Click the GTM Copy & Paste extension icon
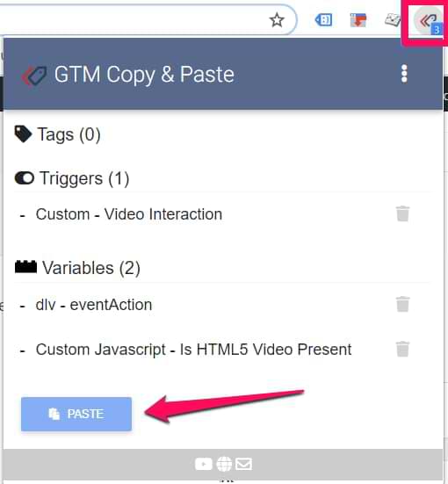This screenshot has height=484, width=448. pyautogui.click(x=429, y=22)
